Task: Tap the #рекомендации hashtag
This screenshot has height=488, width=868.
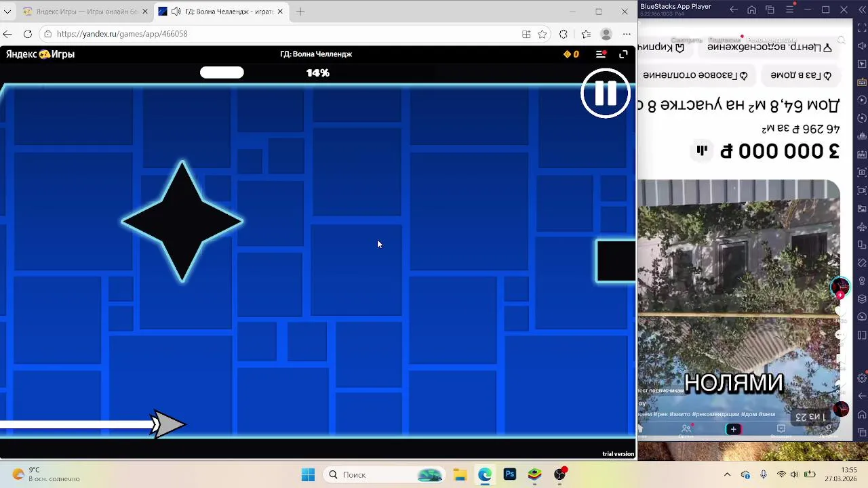Action: click(715, 414)
